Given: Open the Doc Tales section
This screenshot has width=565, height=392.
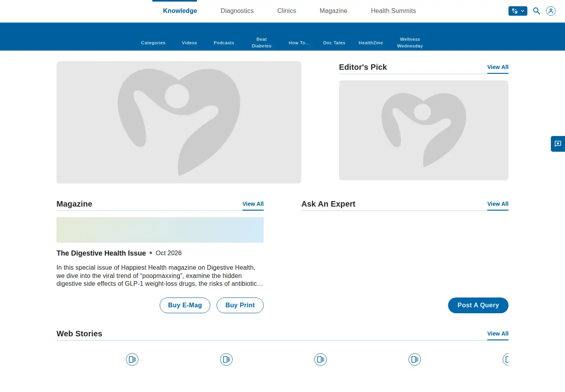Looking at the screenshot, I should [x=334, y=43].
